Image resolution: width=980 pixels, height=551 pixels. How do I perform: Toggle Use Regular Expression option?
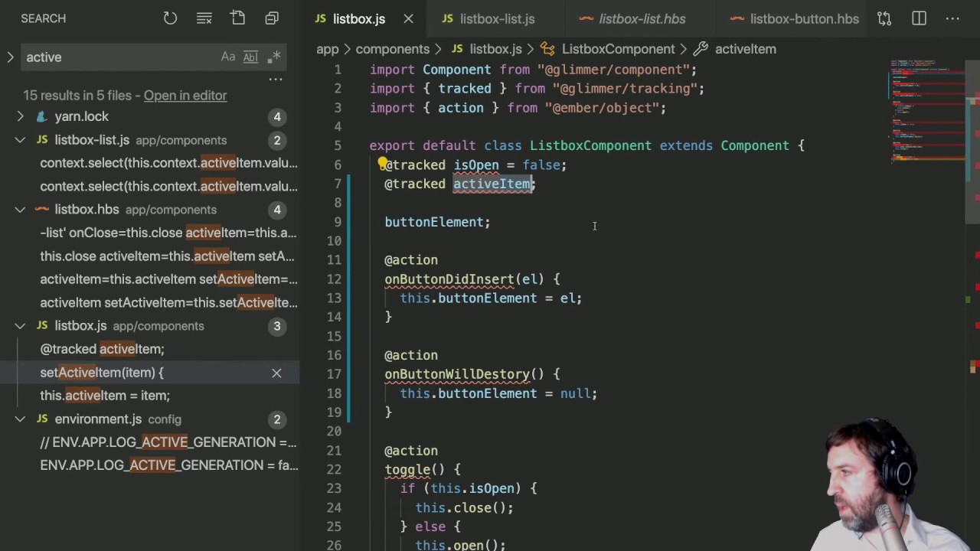pos(275,57)
